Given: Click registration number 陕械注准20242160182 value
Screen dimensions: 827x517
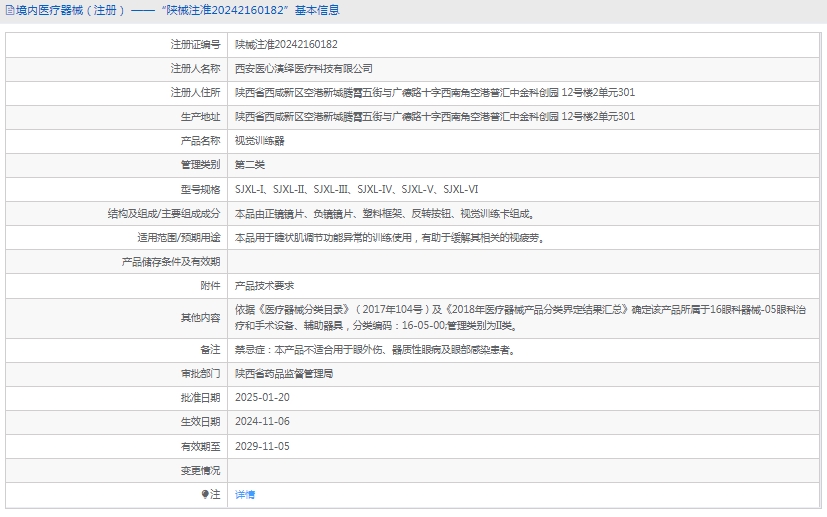Looking at the screenshot, I should point(286,44).
